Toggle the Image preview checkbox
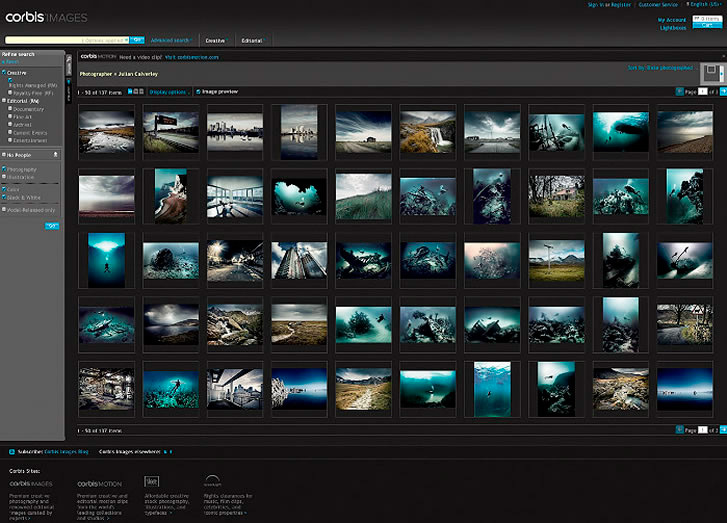Viewport: 727px width, 523px height. pos(198,92)
